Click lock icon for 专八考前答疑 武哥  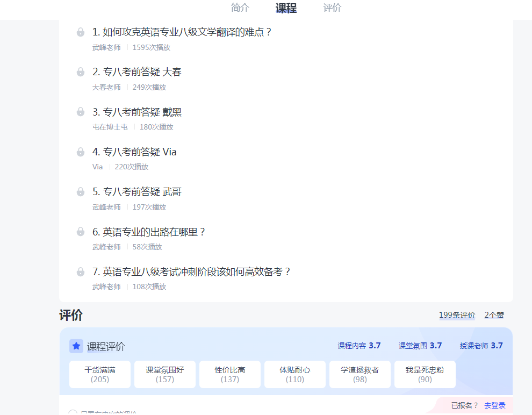81,192
